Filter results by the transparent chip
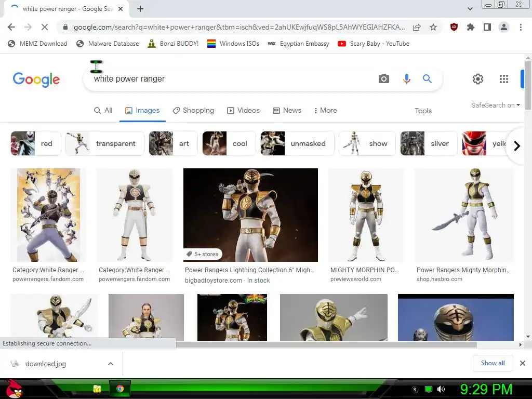Image resolution: width=532 pixels, height=399 pixels. coord(105,143)
